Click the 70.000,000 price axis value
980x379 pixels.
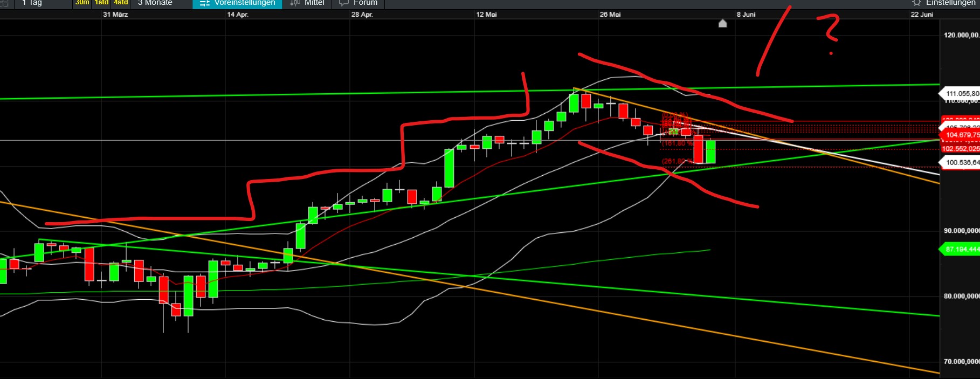pyautogui.click(x=961, y=361)
